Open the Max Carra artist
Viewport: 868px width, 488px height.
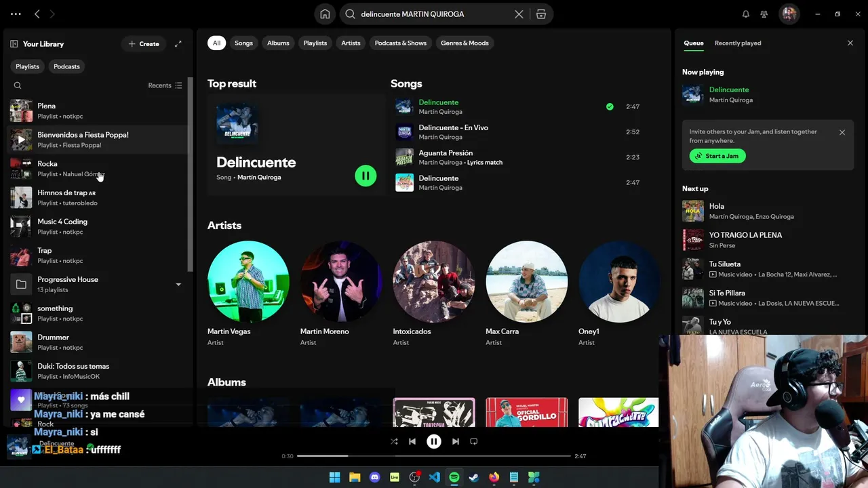[x=526, y=293]
